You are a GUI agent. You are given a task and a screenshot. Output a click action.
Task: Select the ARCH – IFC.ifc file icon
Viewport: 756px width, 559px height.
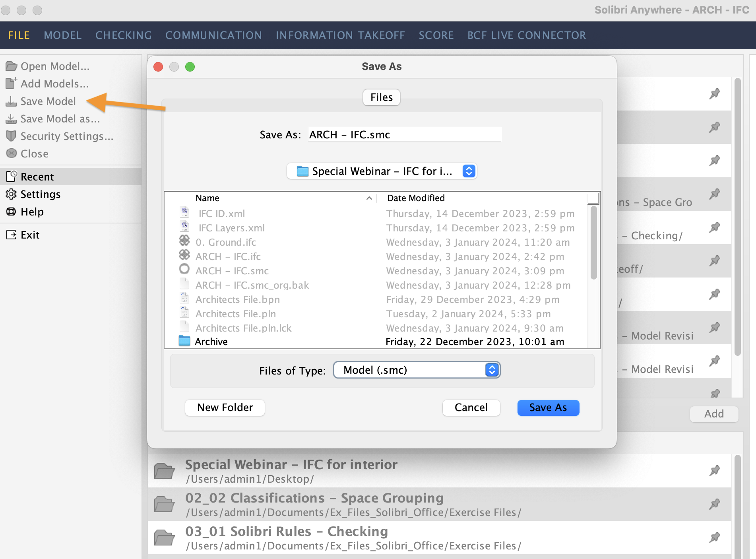184,256
